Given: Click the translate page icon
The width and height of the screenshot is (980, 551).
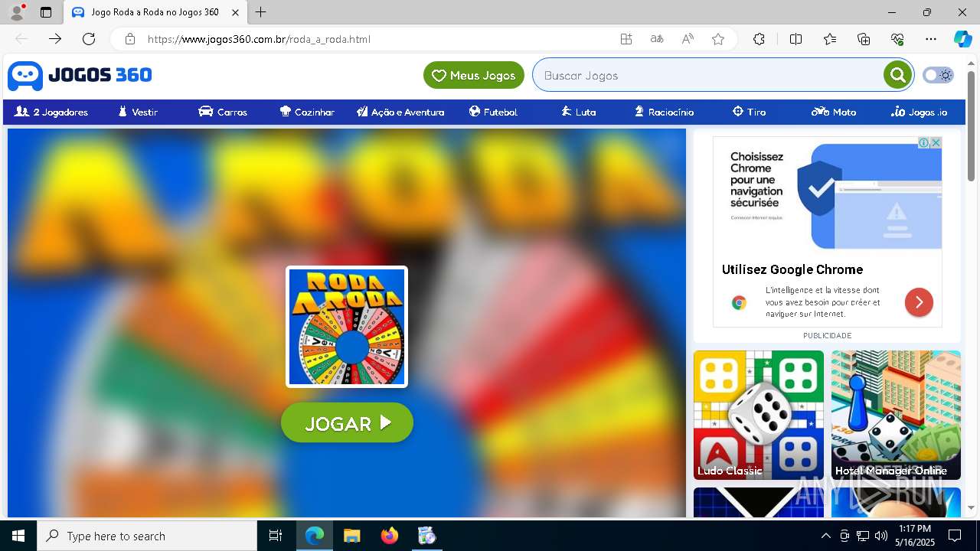Looking at the screenshot, I should pos(657,39).
